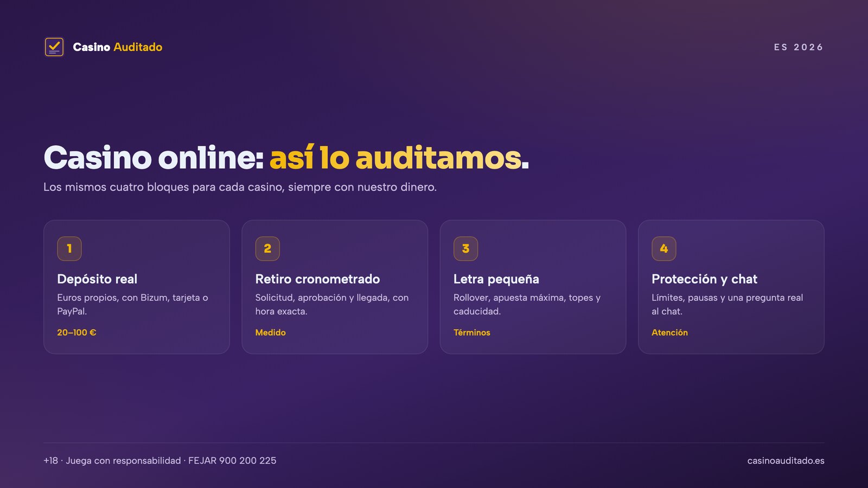Click the '20–100 €' tag
This screenshot has width=868, height=488.
click(x=76, y=332)
